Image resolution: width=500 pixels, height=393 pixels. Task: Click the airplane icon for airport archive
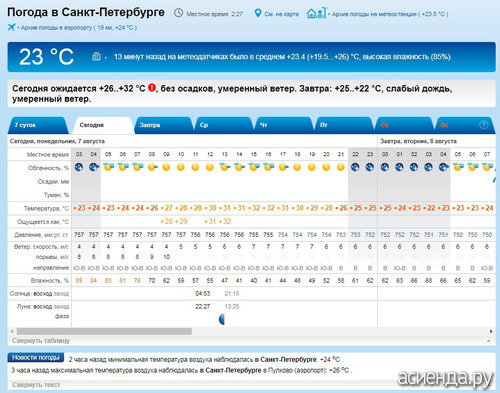pos(12,27)
